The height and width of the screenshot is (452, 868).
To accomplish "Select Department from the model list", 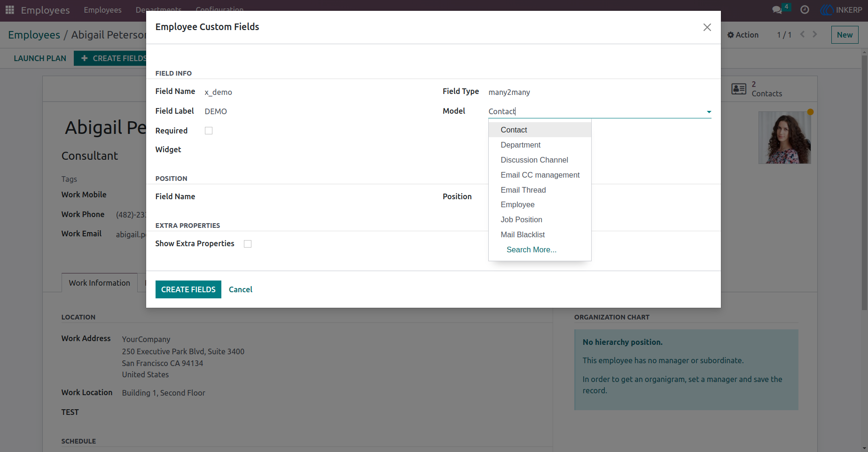I will point(540,145).
